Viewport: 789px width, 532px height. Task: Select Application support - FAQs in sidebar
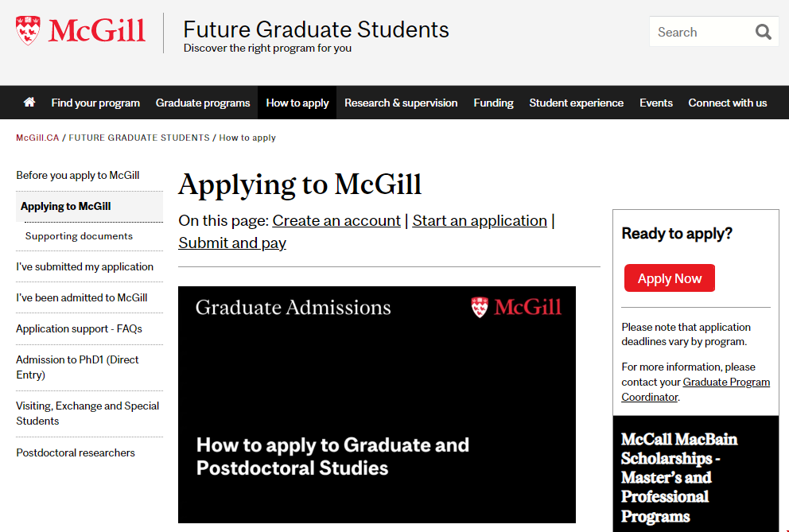click(x=79, y=328)
